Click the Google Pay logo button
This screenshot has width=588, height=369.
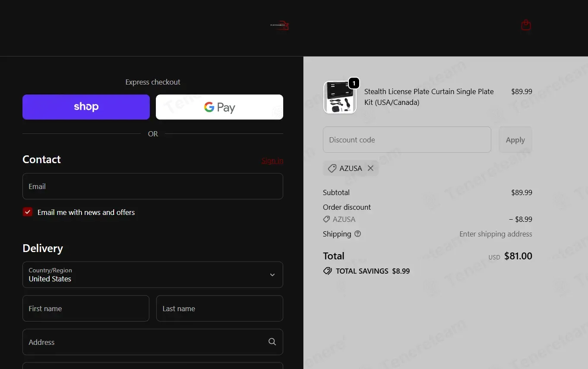219,107
